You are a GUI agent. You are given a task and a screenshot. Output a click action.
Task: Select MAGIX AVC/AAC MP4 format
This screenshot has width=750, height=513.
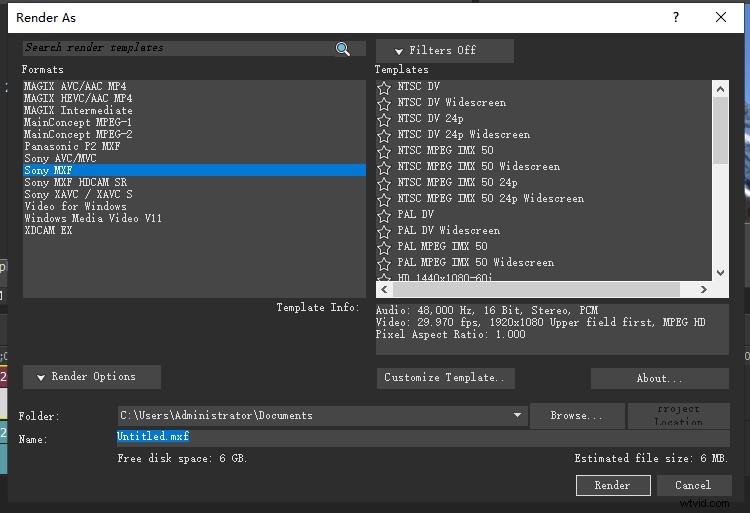coord(78,87)
